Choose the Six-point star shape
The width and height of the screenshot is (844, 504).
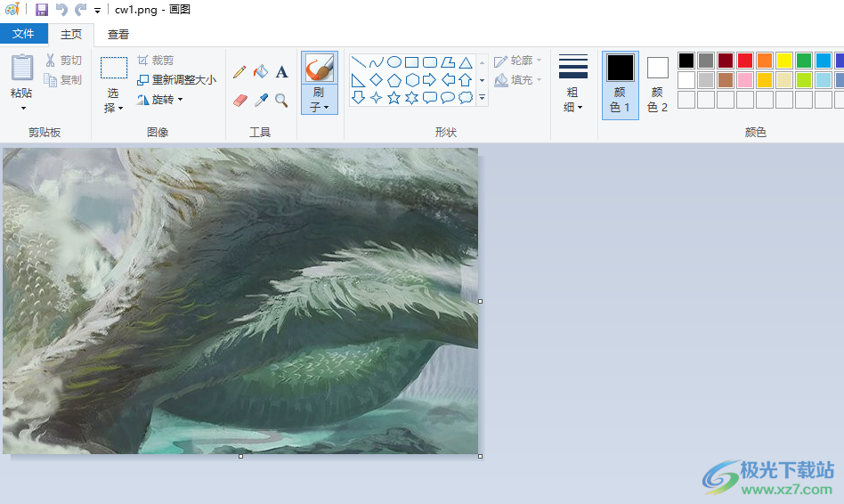tap(412, 97)
